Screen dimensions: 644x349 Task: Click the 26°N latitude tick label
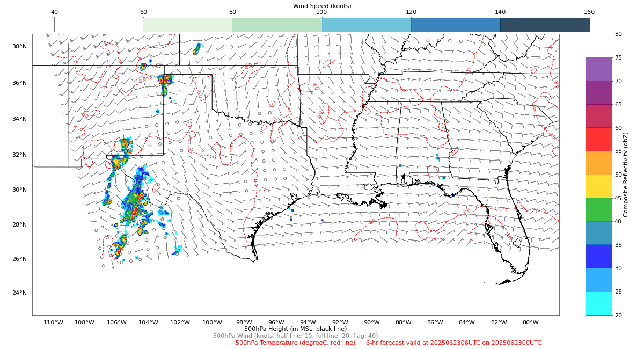tap(19, 259)
